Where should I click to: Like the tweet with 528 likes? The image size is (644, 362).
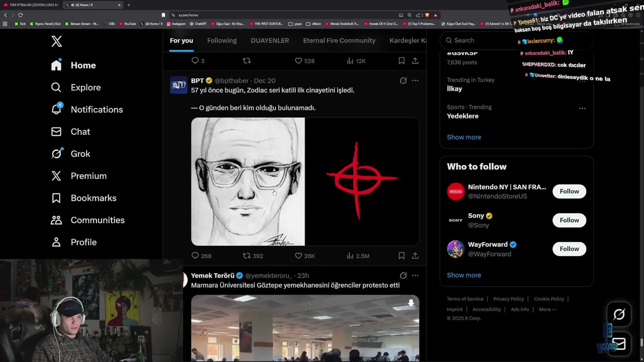click(x=304, y=61)
